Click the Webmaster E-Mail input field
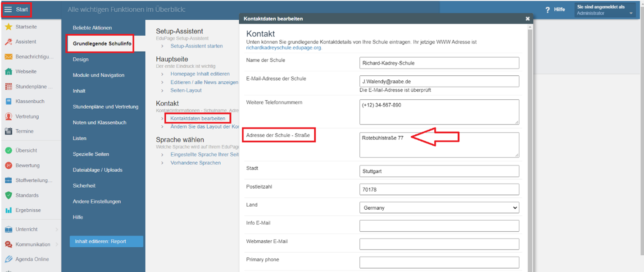Screen dimensions: 644x272 439,244
